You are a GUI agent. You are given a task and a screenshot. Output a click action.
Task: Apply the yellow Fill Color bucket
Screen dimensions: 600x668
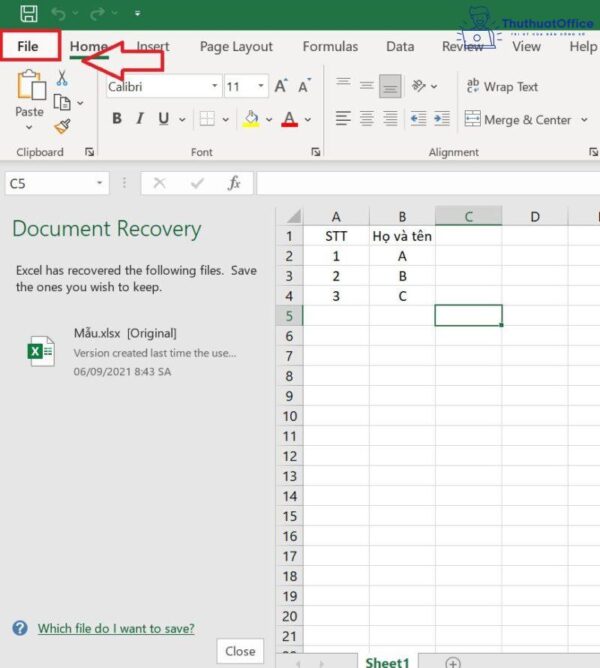pos(251,119)
